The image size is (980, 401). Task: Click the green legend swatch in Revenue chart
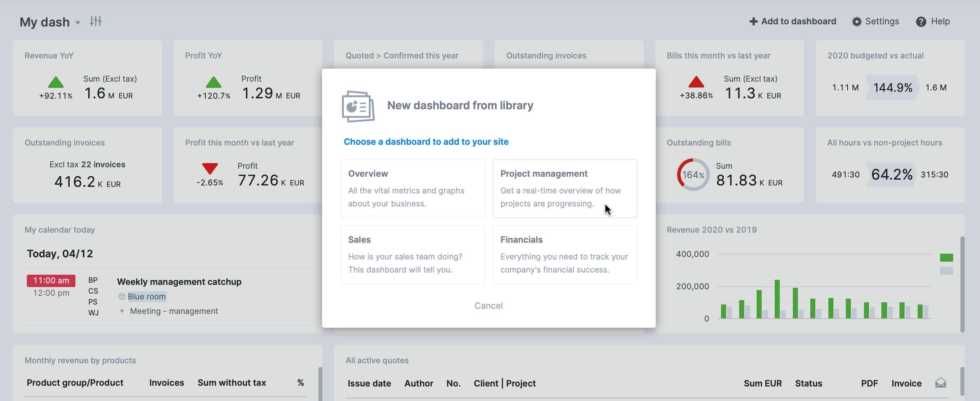[x=946, y=258]
